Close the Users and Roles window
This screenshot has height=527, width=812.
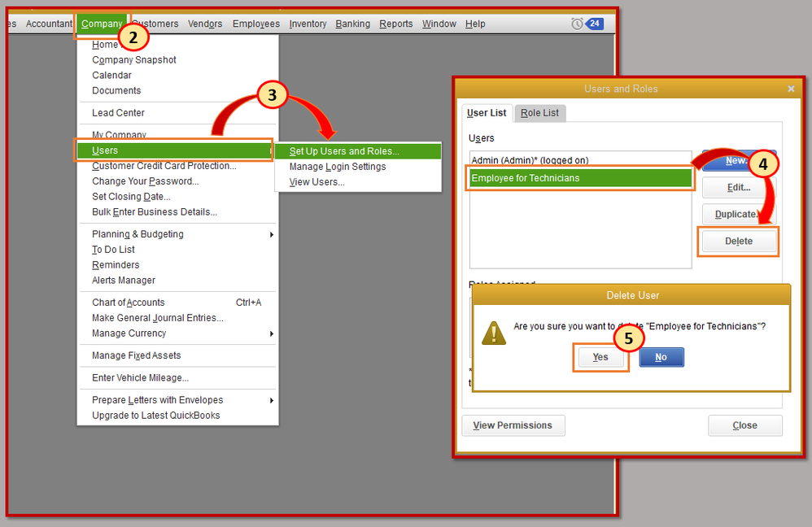(791, 89)
